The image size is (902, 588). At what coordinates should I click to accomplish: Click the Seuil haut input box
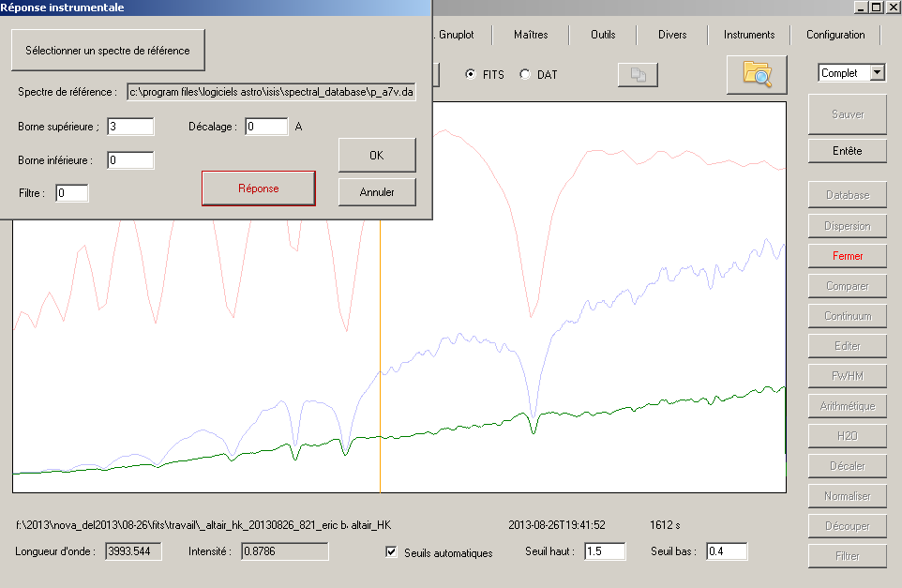604,551
